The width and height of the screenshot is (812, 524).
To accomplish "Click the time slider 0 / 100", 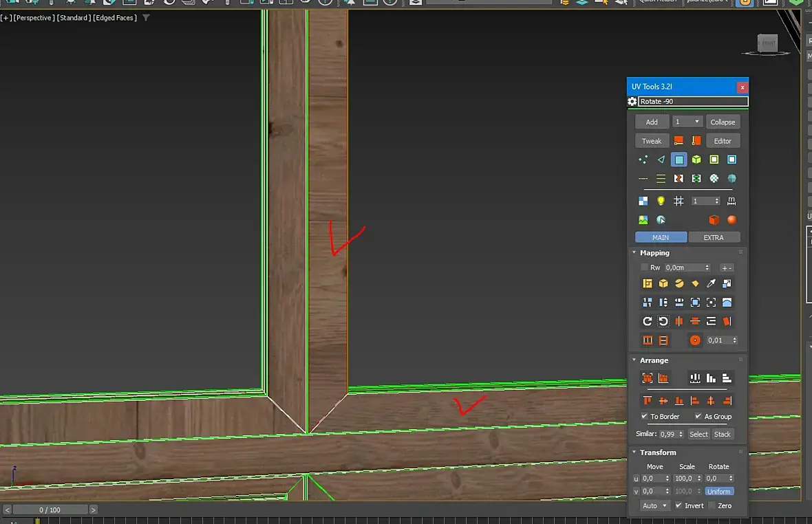I will click(x=50, y=510).
